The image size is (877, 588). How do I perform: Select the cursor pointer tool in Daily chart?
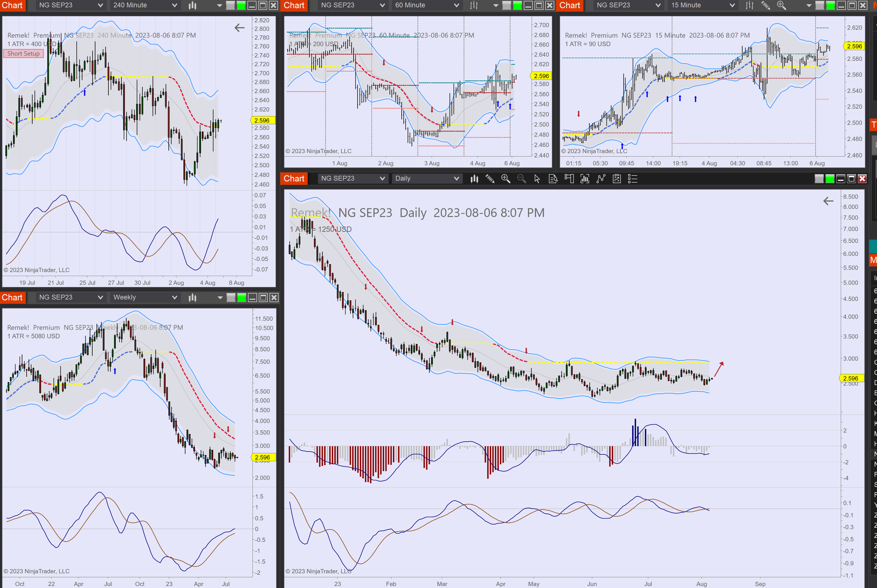point(537,179)
